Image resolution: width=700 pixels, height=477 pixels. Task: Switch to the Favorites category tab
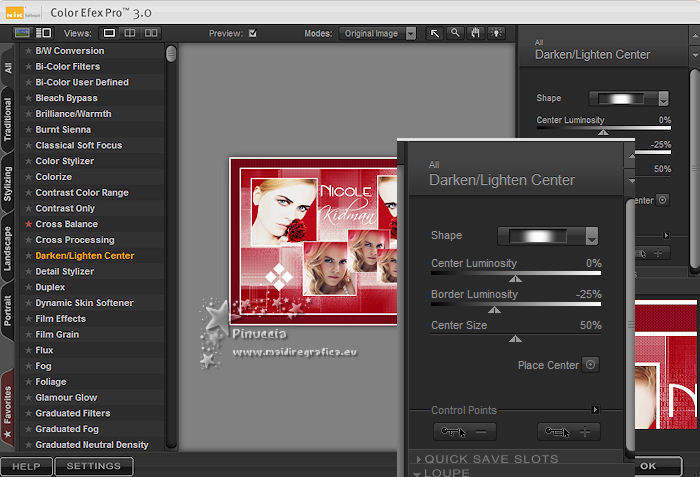(8, 410)
